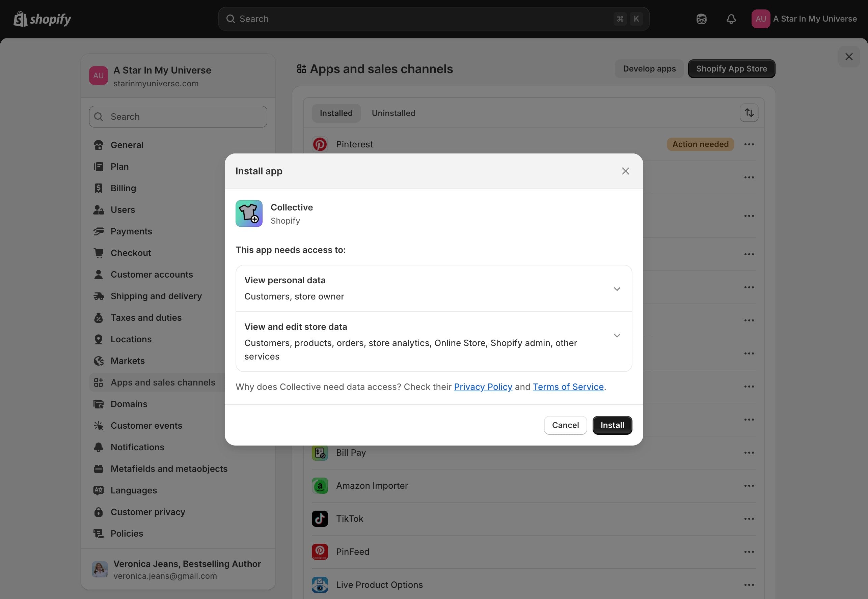The width and height of the screenshot is (868, 599).
Task: Click the Install button
Action: click(x=612, y=425)
